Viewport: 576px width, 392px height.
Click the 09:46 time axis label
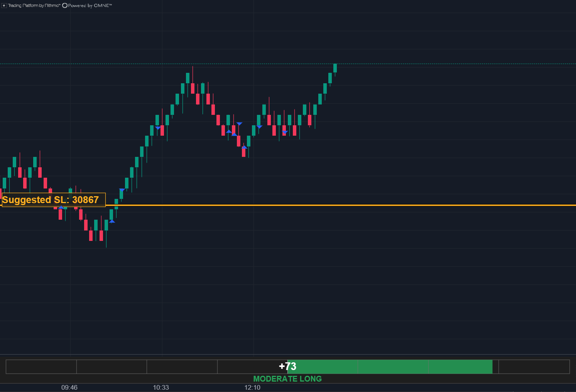69,387
